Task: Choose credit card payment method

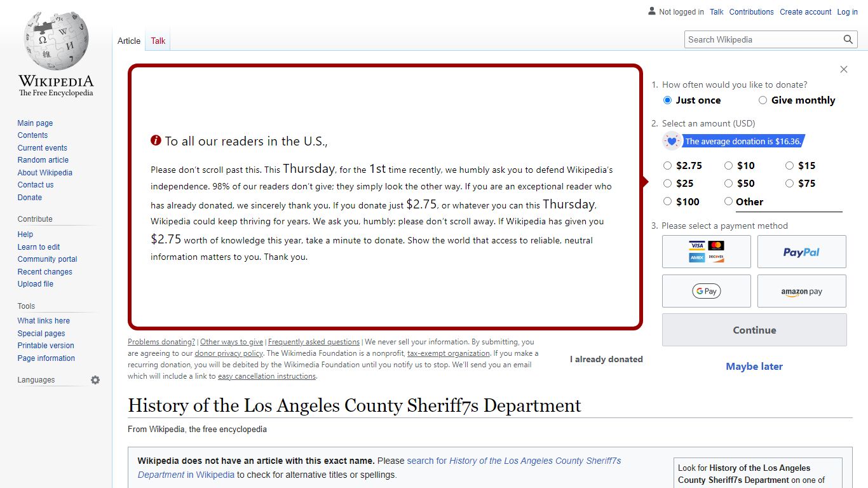Action: coord(707,252)
